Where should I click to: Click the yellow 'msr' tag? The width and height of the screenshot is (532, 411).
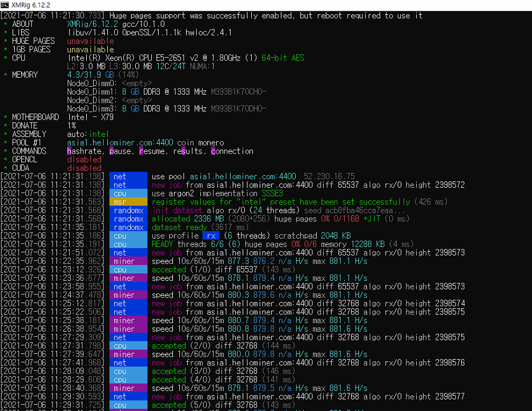coord(128,202)
